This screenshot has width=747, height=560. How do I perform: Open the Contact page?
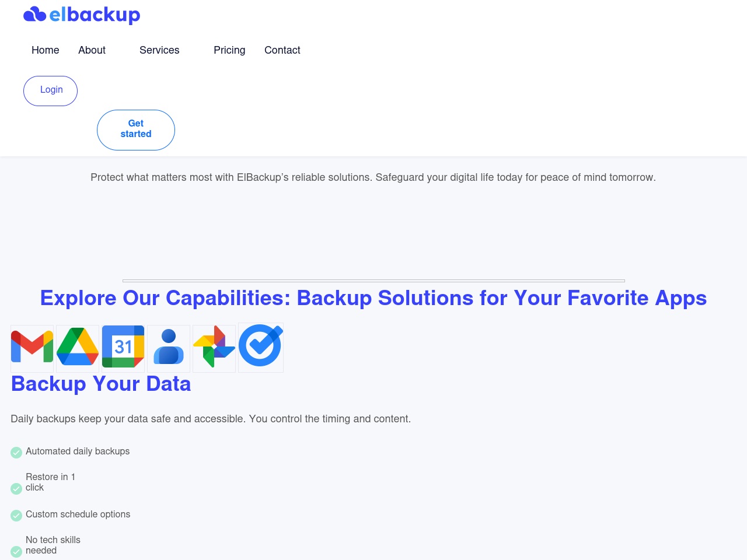coord(282,50)
